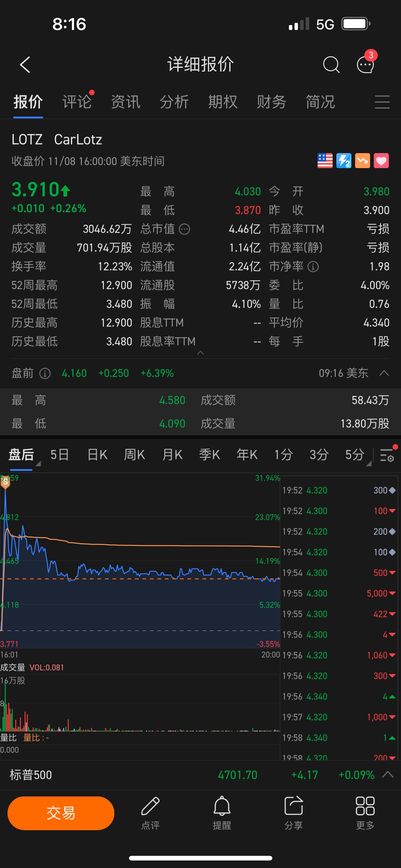The height and width of the screenshot is (868, 401).
Task: Tap the intraday price line chart
Action: click(140, 561)
